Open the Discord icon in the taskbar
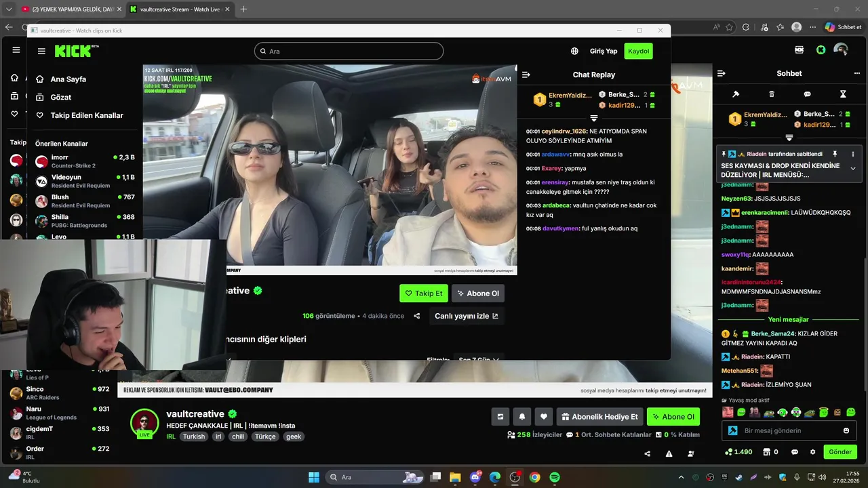The width and height of the screenshot is (868, 488). (475, 477)
